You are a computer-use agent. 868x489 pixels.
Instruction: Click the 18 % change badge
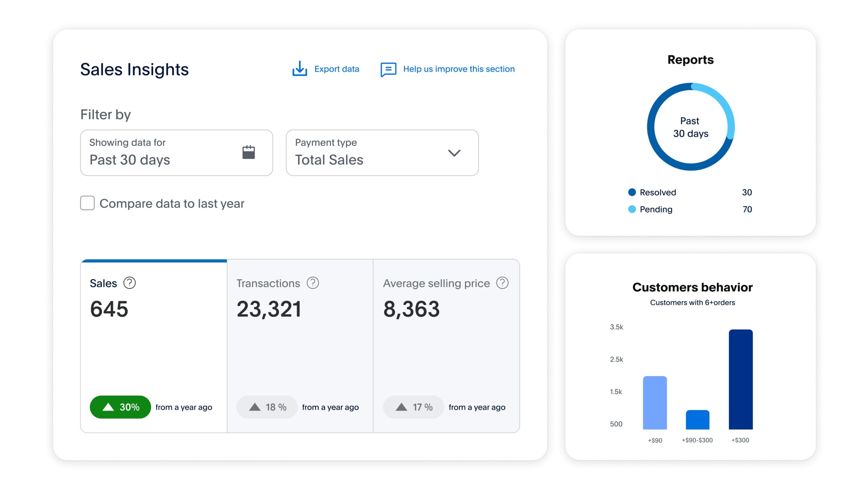coord(267,407)
